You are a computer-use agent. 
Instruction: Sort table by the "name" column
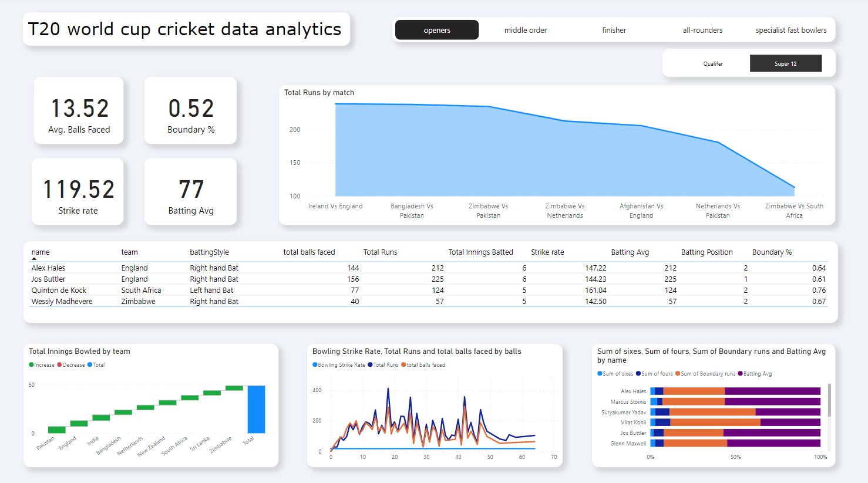click(x=41, y=252)
